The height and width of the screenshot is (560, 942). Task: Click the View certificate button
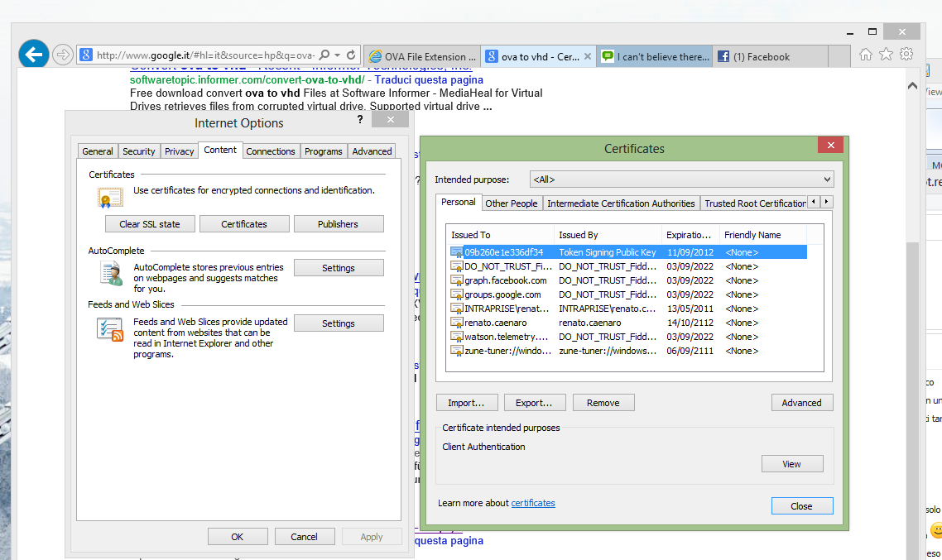792,464
